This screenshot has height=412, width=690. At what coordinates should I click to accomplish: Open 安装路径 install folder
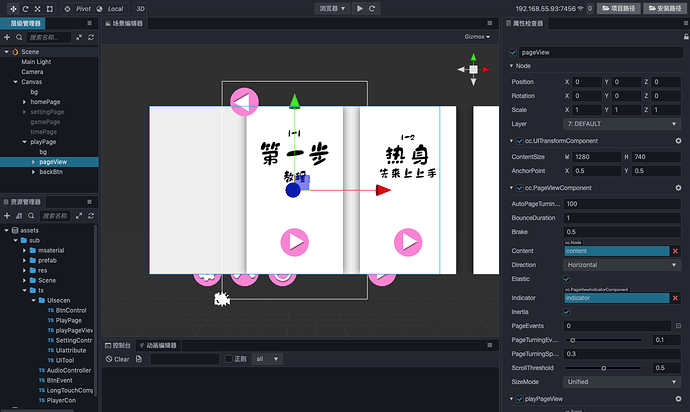coord(665,8)
